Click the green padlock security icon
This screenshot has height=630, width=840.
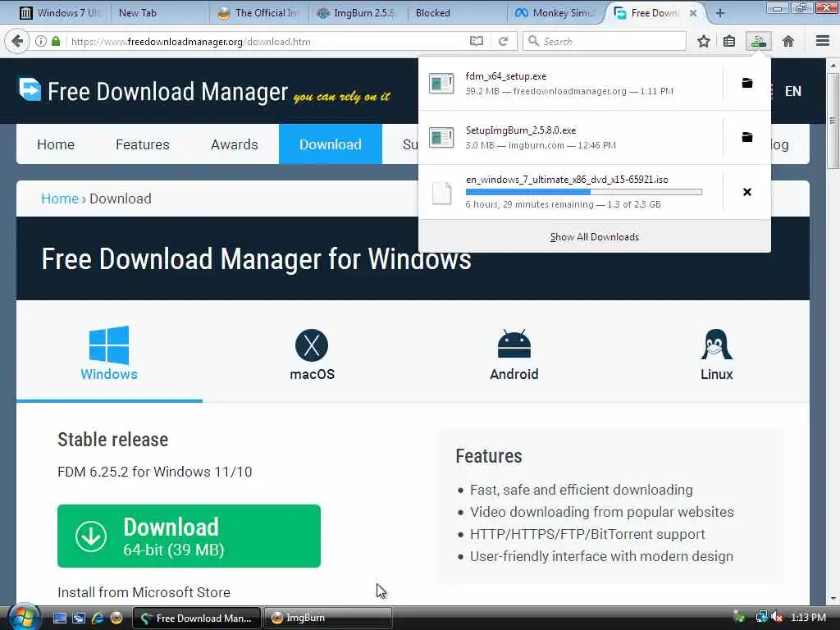click(56, 41)
